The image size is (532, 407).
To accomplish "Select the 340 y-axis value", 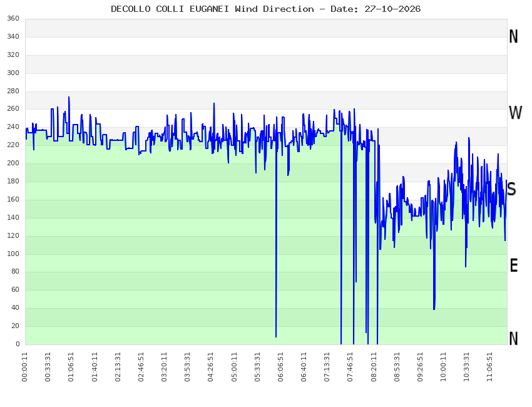I will coord(13,37).
